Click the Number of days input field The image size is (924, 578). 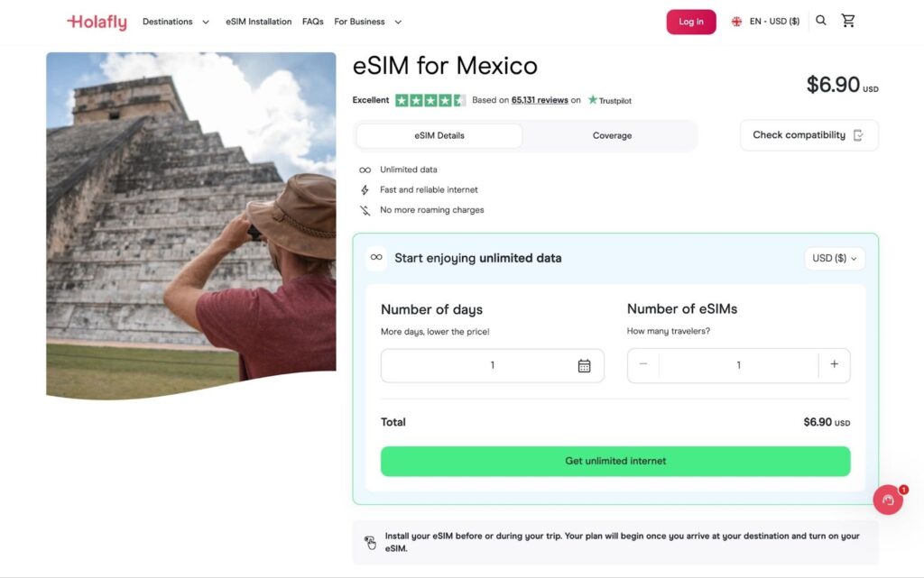click(492, 365)
